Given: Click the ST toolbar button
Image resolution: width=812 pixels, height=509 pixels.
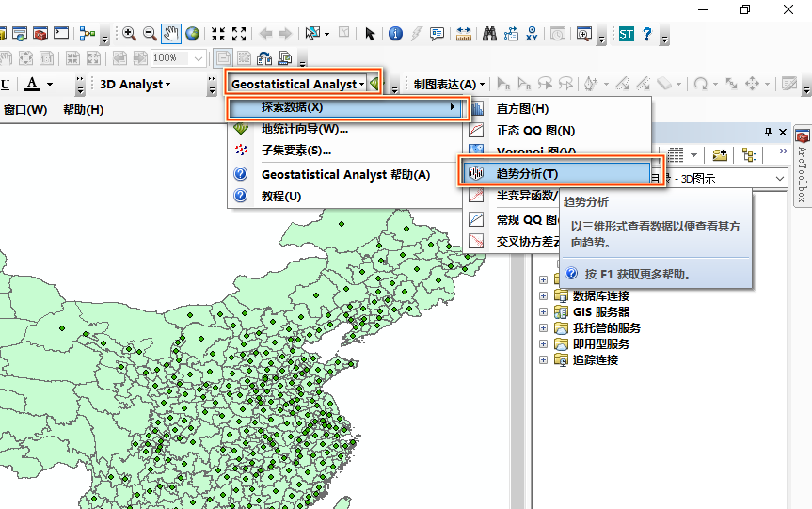Looking at the screenshot, I should [x=626, y=34].
